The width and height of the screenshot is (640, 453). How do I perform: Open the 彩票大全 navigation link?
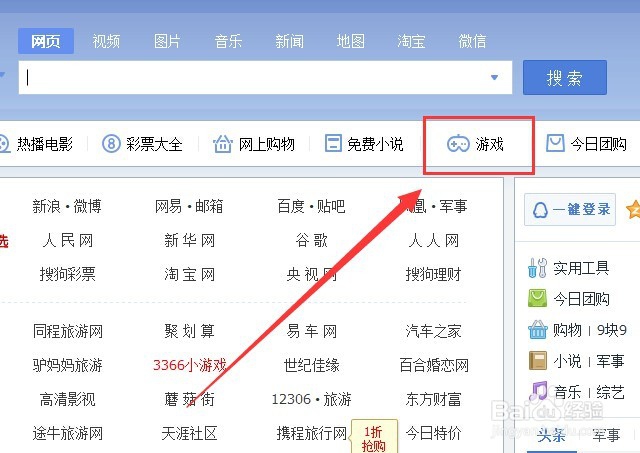pos(154,144)
